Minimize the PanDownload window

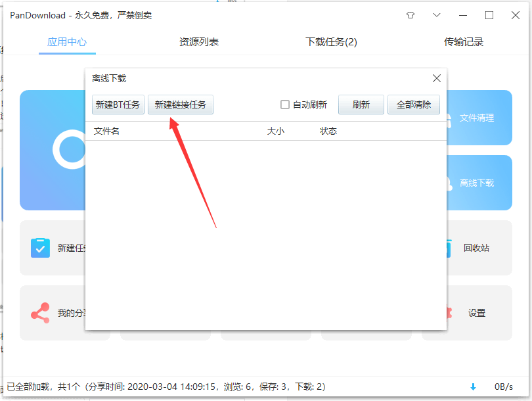pos(463,15)
